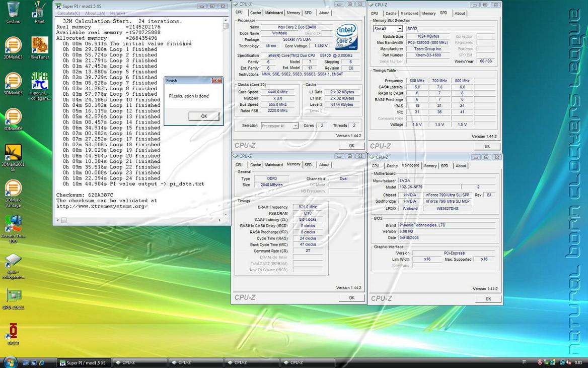588x368 pixels.
Task: Expand the Processor #1 selection dropdown
Action: point(295,126)
